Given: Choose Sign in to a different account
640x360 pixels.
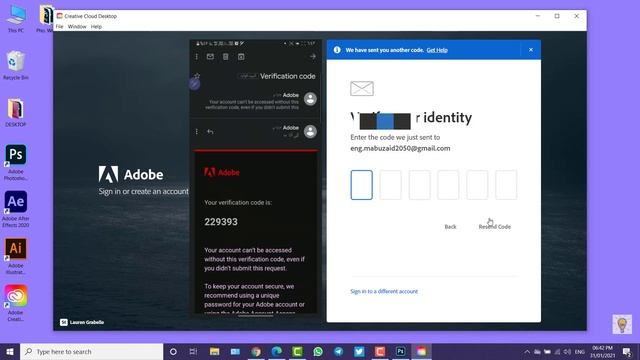Looking at the screenshot, I should click(384, 291).
